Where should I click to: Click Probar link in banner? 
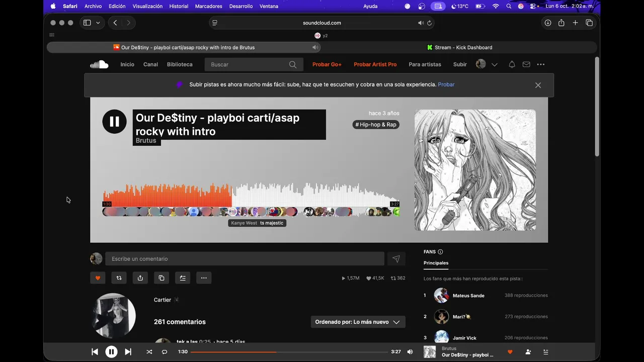tap(446, 84)
